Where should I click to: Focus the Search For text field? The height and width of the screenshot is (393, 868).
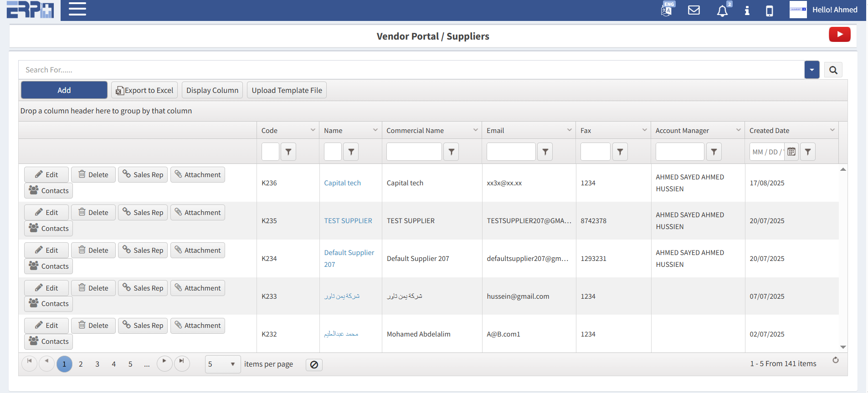pos(410,70)
